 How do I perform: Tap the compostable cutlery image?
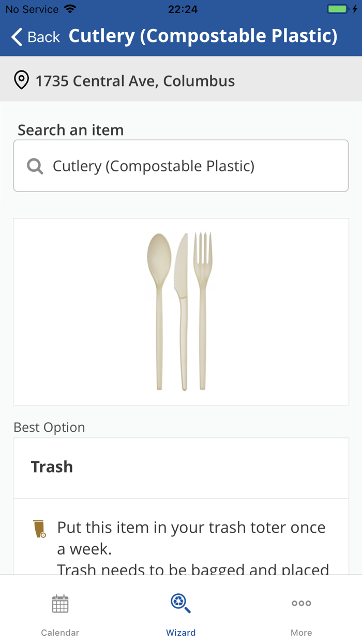pos(180,311)
